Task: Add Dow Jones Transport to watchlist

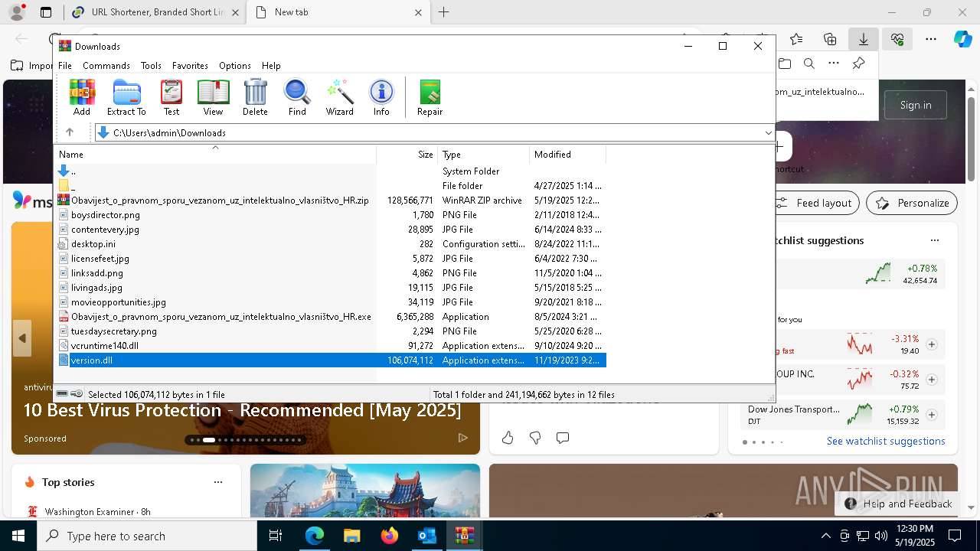Action: pyautogui.click(x=932, y=415)
